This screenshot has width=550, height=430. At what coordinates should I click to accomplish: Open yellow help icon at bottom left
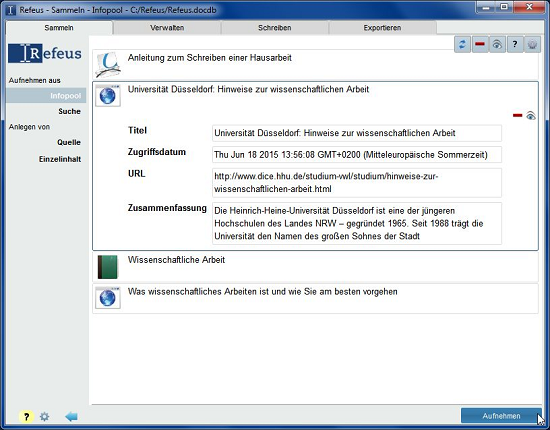(x=26, y=416)
